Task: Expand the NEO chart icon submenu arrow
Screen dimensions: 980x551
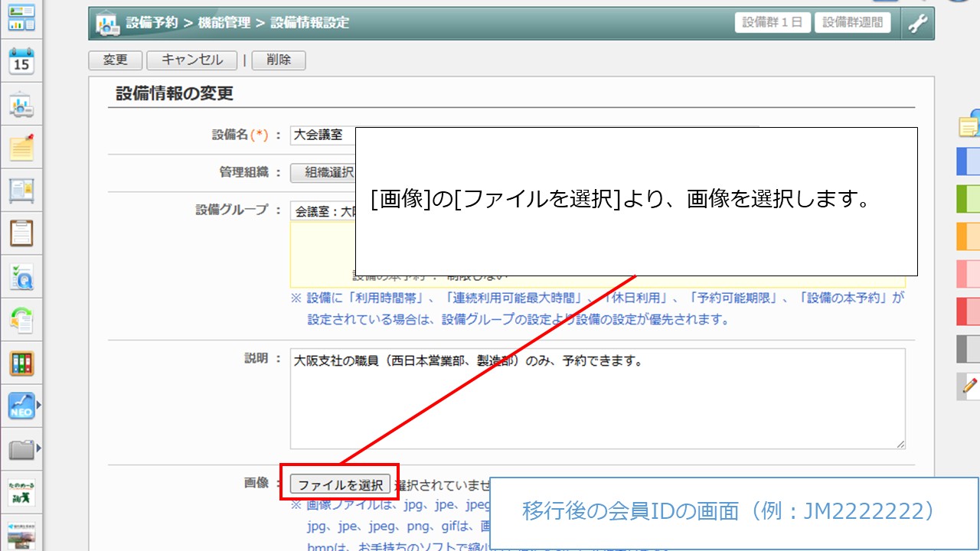Action: [x=38, y=404]
